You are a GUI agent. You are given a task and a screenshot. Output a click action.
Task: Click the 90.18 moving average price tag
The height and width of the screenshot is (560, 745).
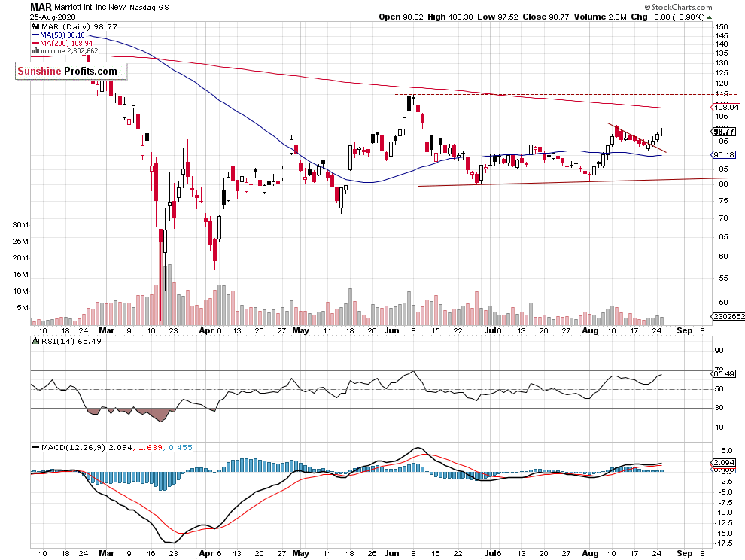coord(724,154)
